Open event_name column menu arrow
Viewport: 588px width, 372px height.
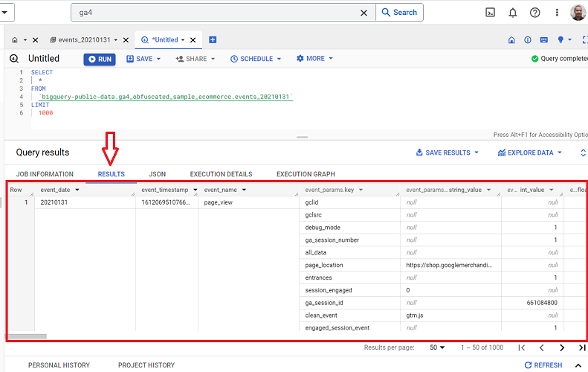[244, 190]
